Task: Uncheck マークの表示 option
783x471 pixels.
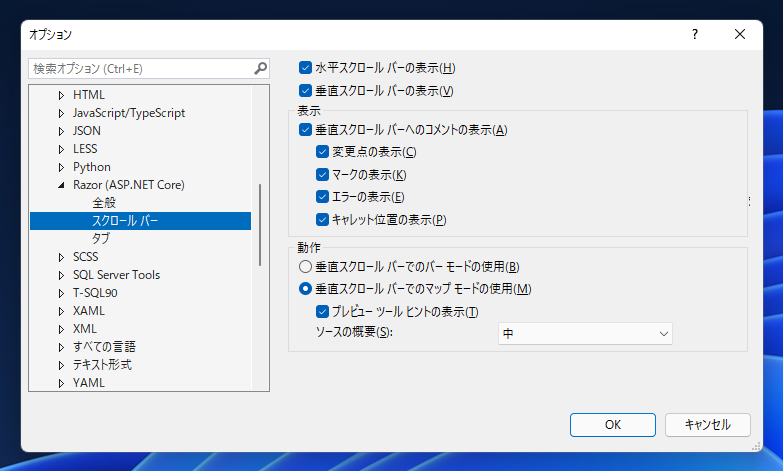Action: click(322, 174)
